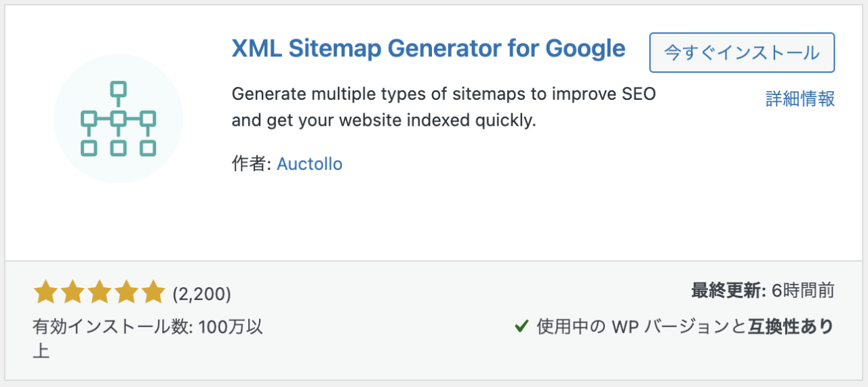The image size is (868, 387).
Task: Click the plugin description text
Action: click(444, 107)
